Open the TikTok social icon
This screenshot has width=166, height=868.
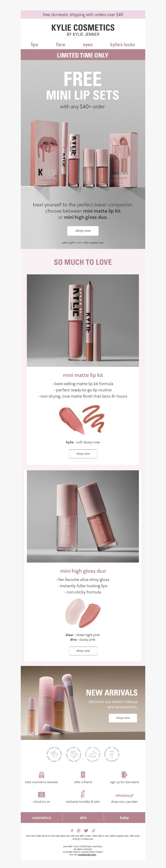[x=94, y=831]
